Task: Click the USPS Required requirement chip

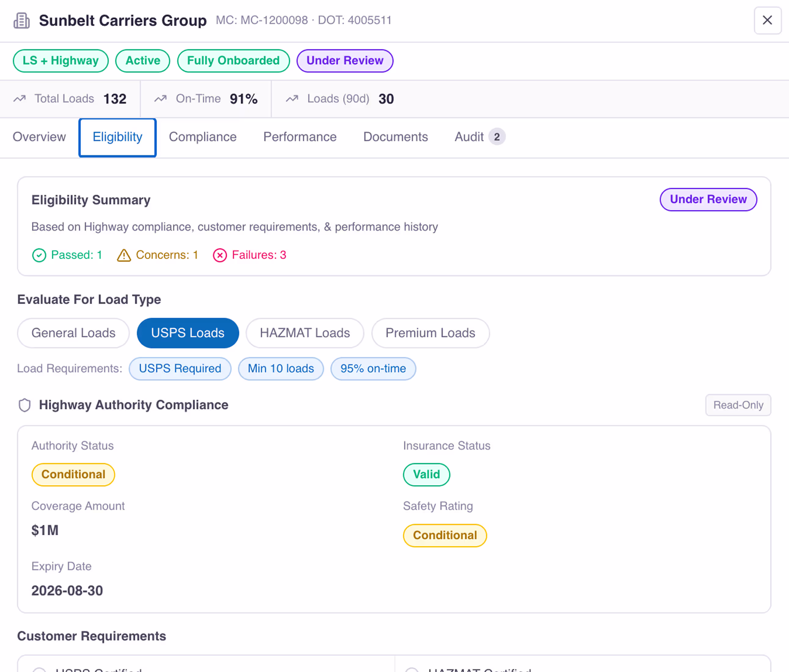Action: coord(180,369)
